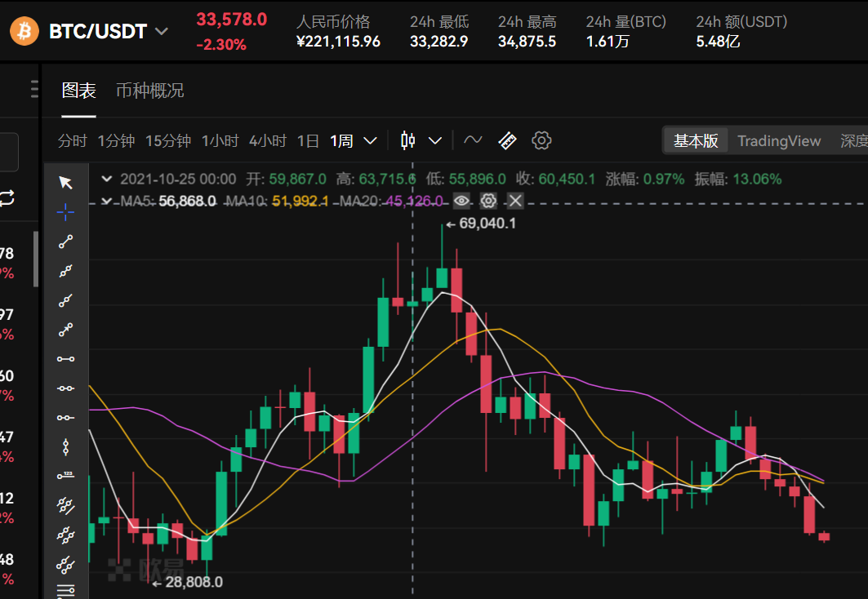
Task: Open chart settings gear in toolbar
Action: click(541, 140)
